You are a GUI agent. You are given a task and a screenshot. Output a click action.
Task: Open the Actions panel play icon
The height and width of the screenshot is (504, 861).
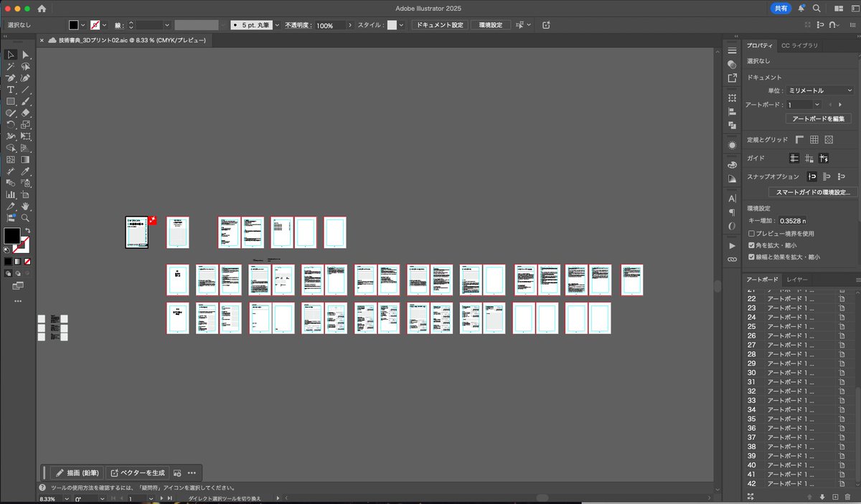[x=732, y=245]
